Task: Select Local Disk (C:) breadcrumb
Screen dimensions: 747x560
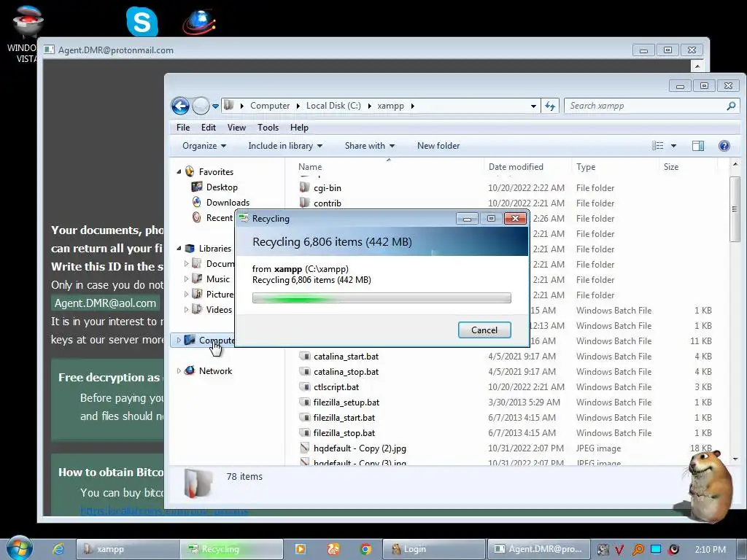Action: click(333, 106)
